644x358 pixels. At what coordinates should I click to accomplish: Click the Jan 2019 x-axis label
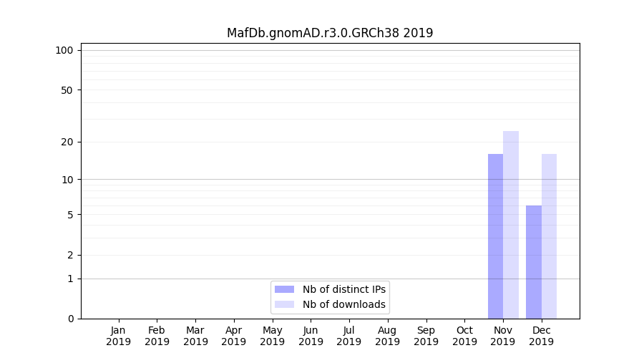click(119, 336)
